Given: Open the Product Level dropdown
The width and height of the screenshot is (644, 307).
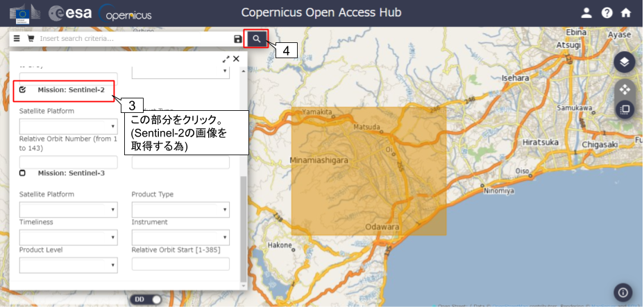Looking at the screenshot, I should tap(68, 265).
